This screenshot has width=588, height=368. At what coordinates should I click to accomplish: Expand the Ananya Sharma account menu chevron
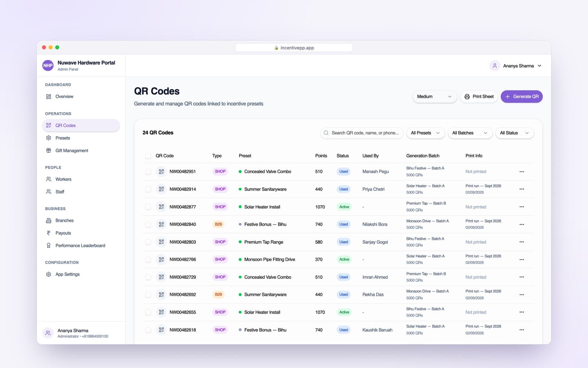tap(539, 66)
